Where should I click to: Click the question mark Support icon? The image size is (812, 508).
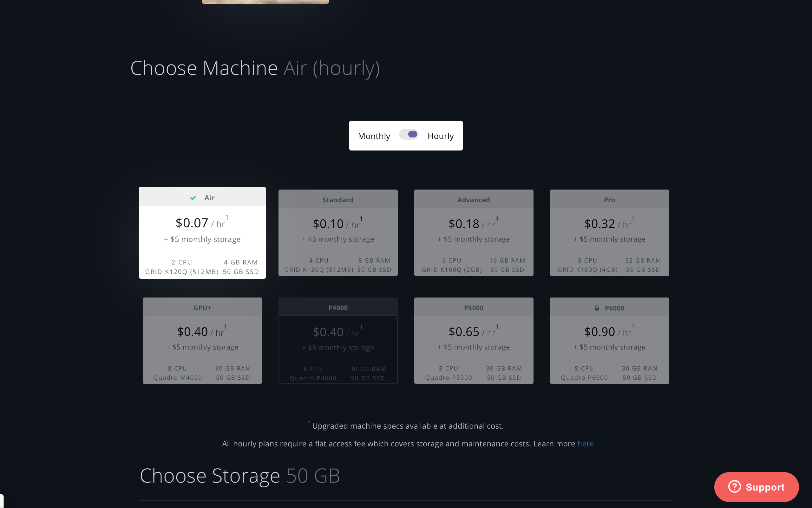click(x=735, y=486)
